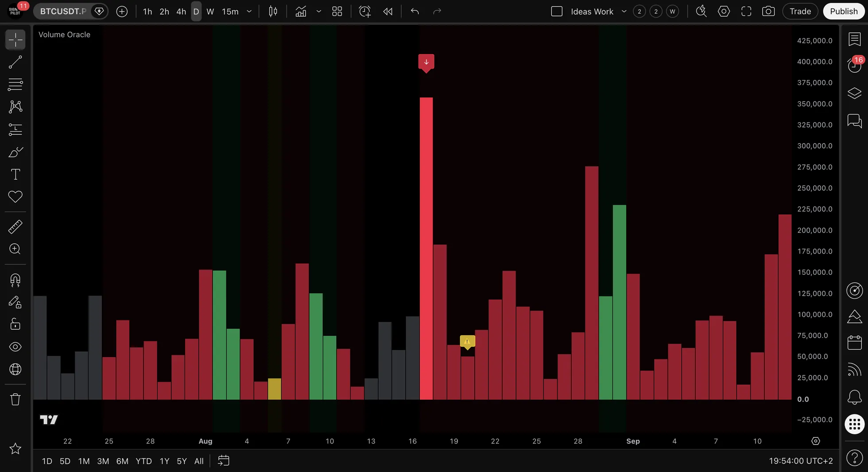Click the yellow warning marker on chart

(467, 342)
